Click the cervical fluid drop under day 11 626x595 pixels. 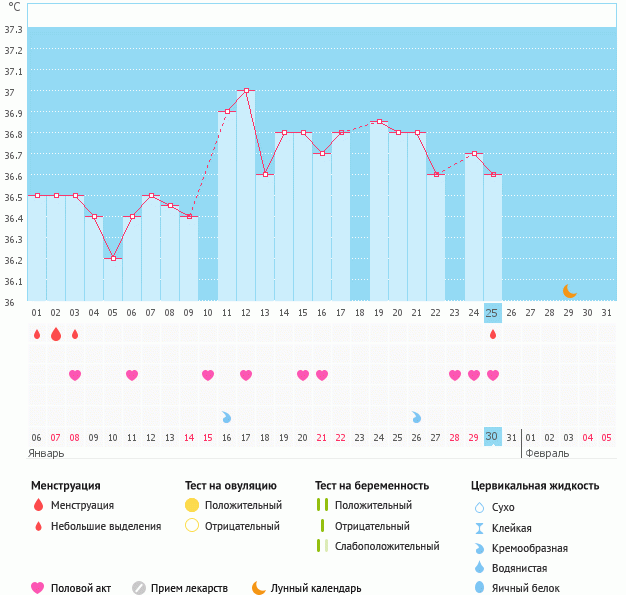226,416
